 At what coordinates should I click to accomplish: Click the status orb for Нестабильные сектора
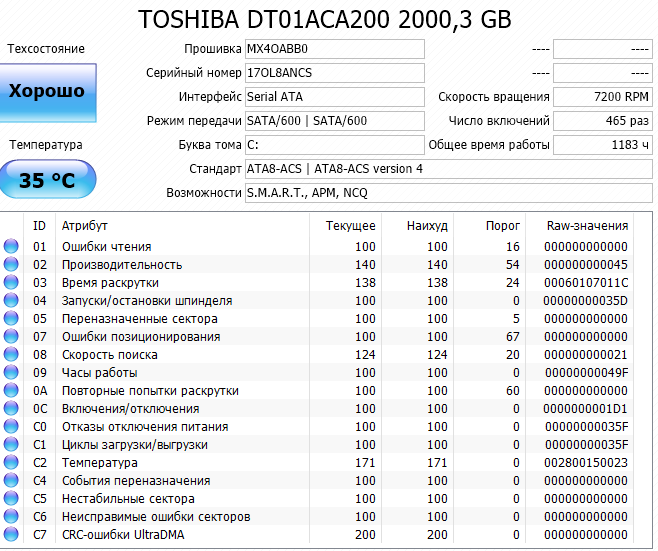[x=11, y=499]
